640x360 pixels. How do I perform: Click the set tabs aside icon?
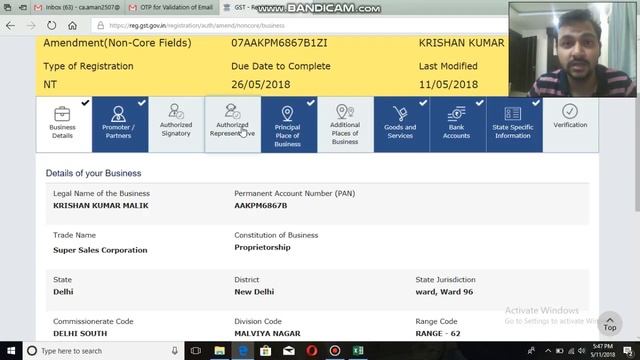[x=23, y=7]
